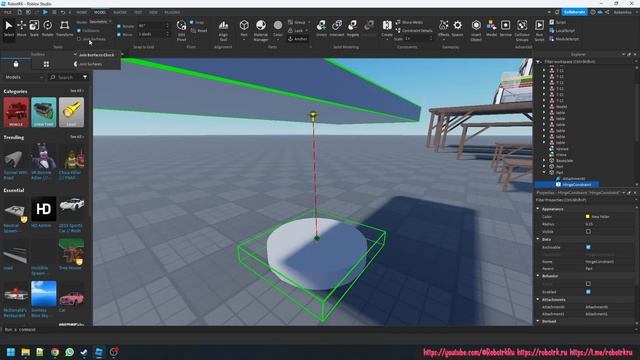
Task: Open the Group dropdown arrow
Action: tap(309, 22)
